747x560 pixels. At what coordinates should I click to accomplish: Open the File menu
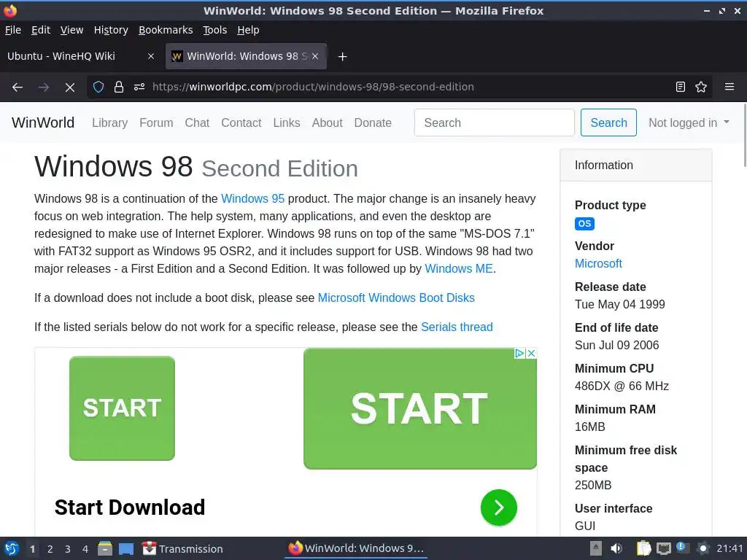click(x=13, y=30)
